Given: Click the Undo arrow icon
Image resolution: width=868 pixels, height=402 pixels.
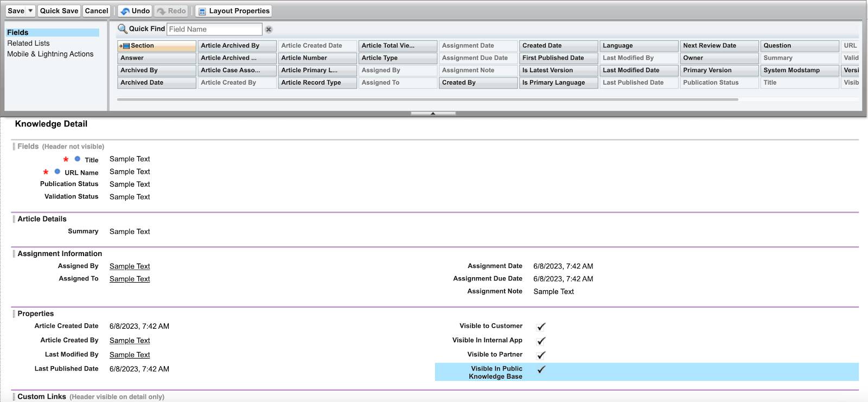Looking at the screenshot, I should pos(125,11).
